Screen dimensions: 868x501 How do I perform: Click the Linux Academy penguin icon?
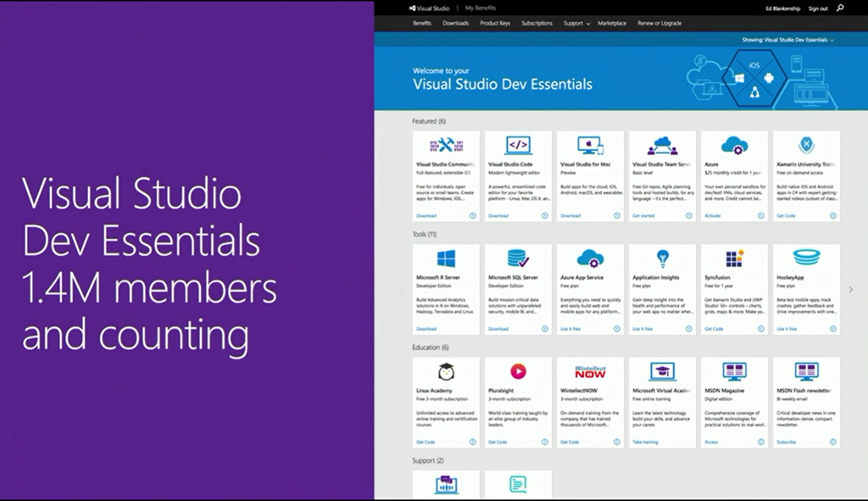coord(446,371)
